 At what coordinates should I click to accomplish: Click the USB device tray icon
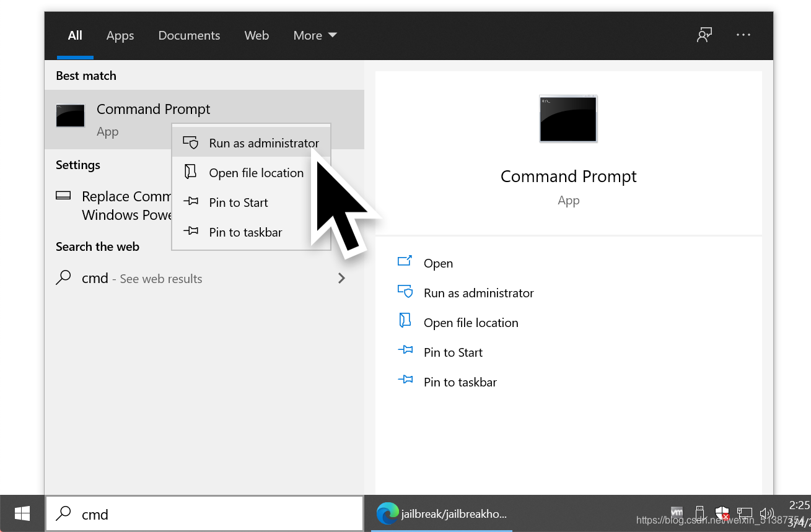click(699, 513)
